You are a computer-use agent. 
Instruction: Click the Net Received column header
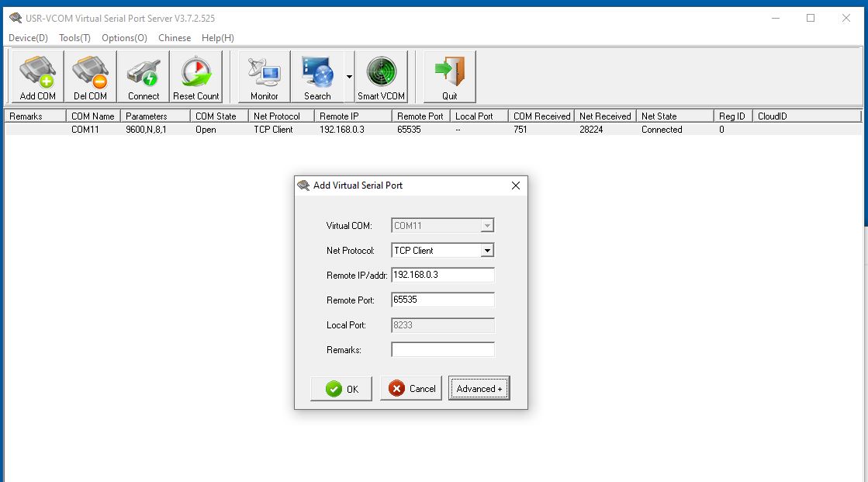(x=605, y=116)
